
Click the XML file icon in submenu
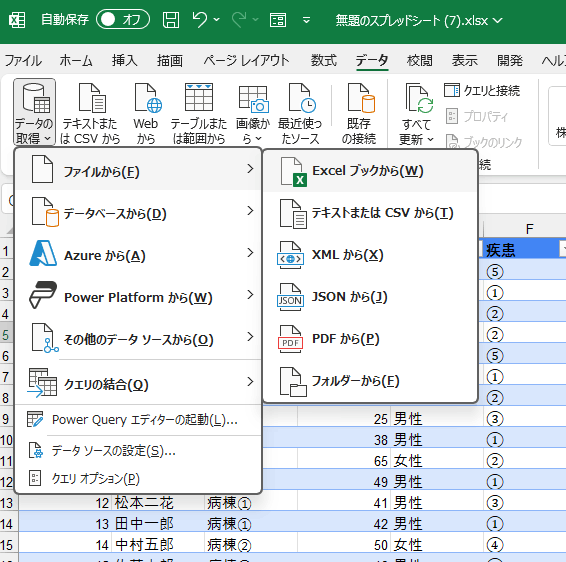291,255
